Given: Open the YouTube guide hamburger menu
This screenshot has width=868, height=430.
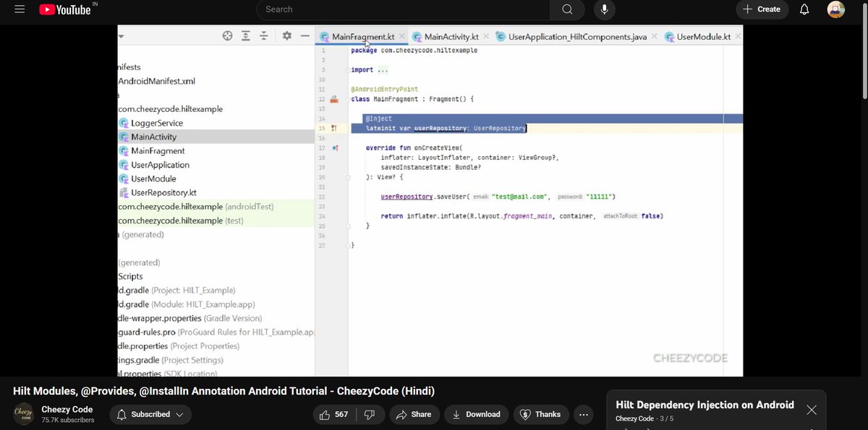Looking at the screenshot, I should coord(20,9).
